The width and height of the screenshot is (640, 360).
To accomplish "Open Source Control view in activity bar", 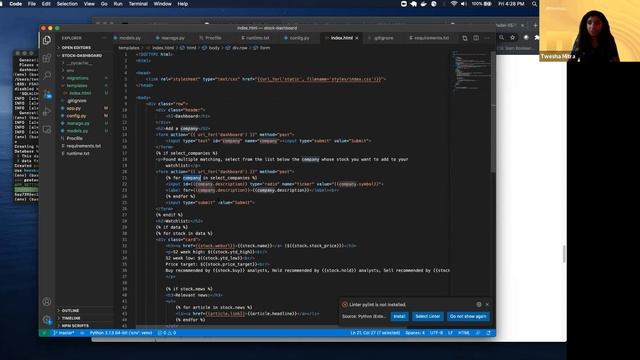I will coord(47,94).
